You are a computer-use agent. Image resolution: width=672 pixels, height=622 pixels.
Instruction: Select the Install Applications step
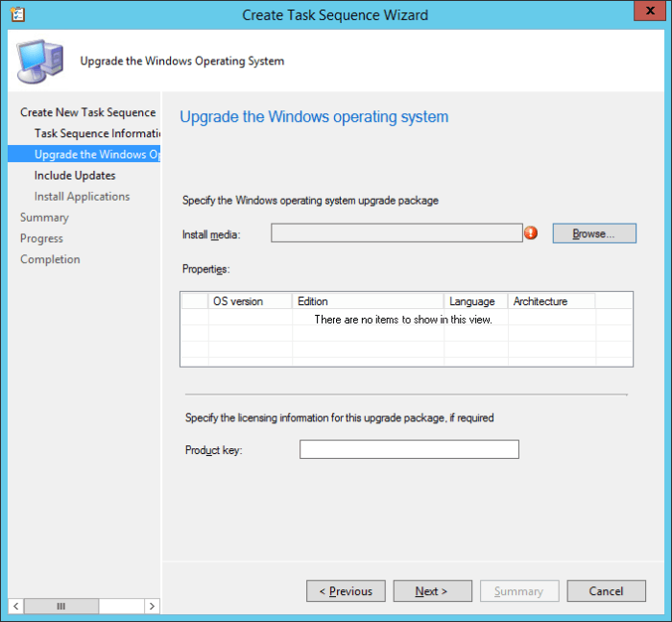point(82,196)
